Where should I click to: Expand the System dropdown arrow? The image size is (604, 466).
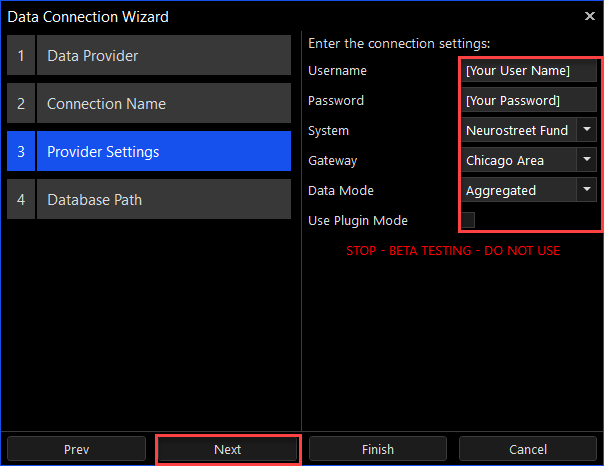586,130
